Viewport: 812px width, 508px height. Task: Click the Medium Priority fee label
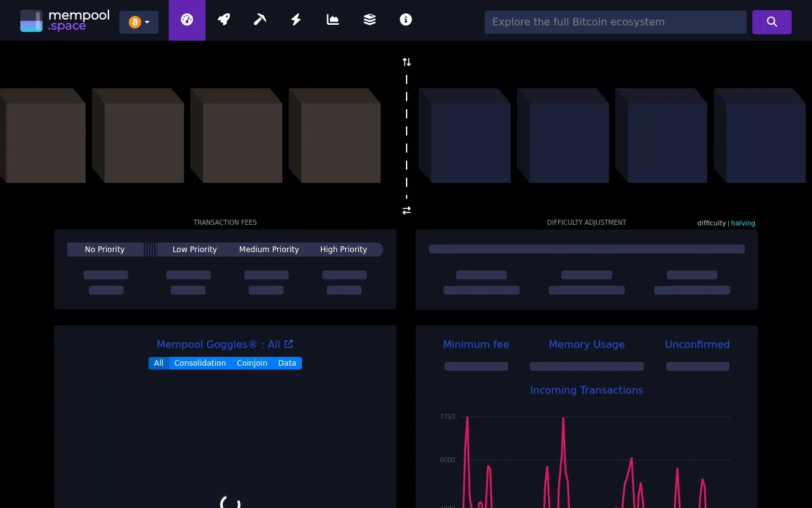tap(269, 250)
